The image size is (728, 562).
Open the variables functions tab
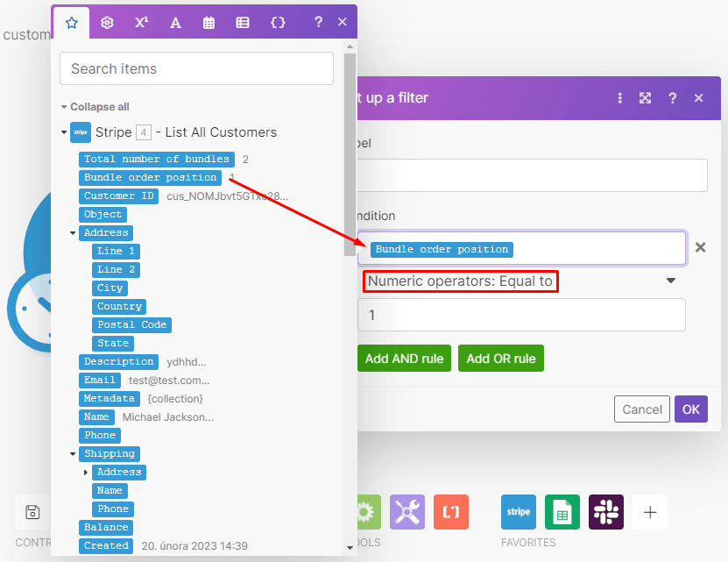point(277,22)
